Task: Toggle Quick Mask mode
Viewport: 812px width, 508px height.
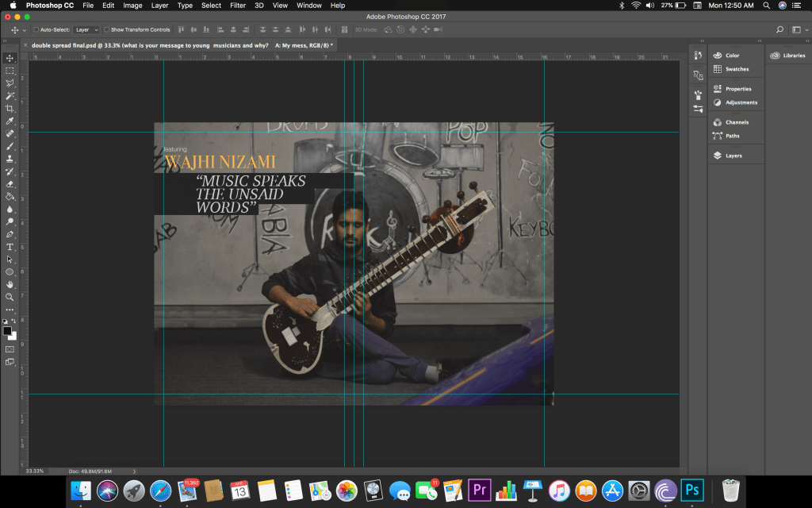Action: pyautogui.click(x=10, y=348)
